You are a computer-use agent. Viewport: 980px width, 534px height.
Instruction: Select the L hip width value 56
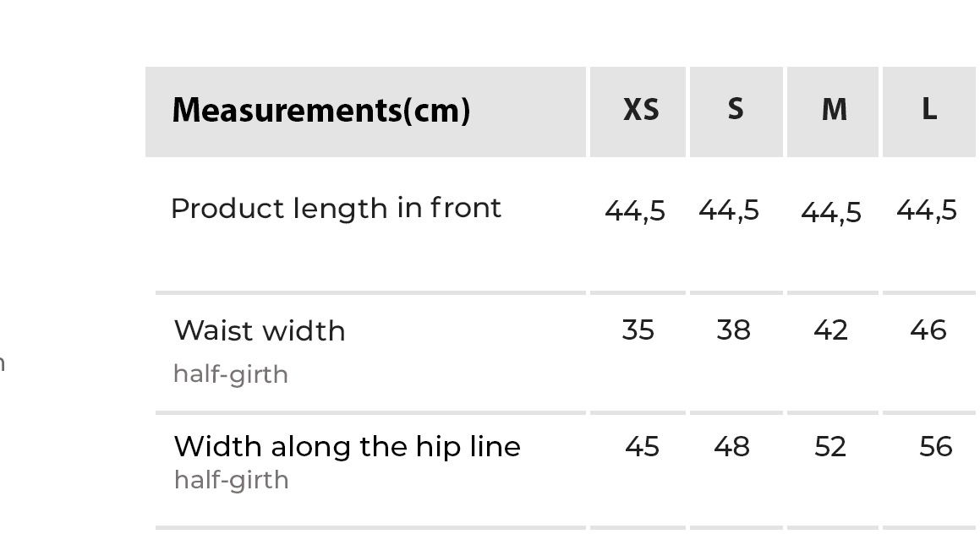pos(935,446)
